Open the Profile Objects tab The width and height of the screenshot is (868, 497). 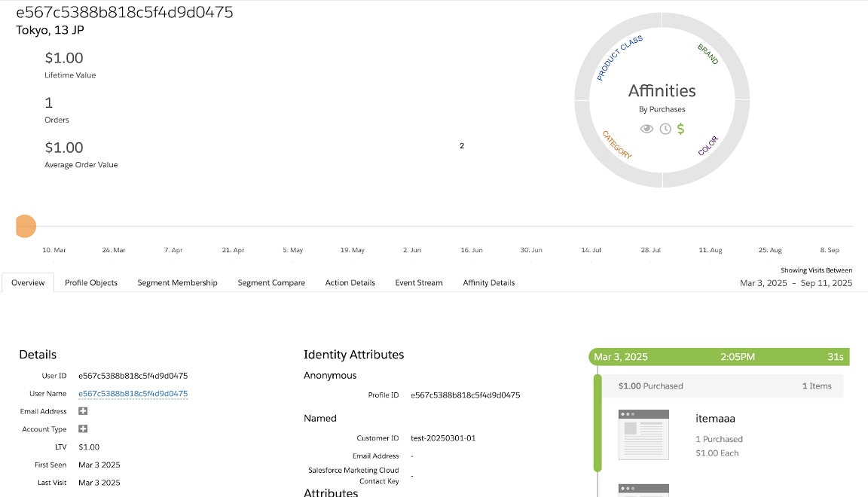[x=91, y=282]
